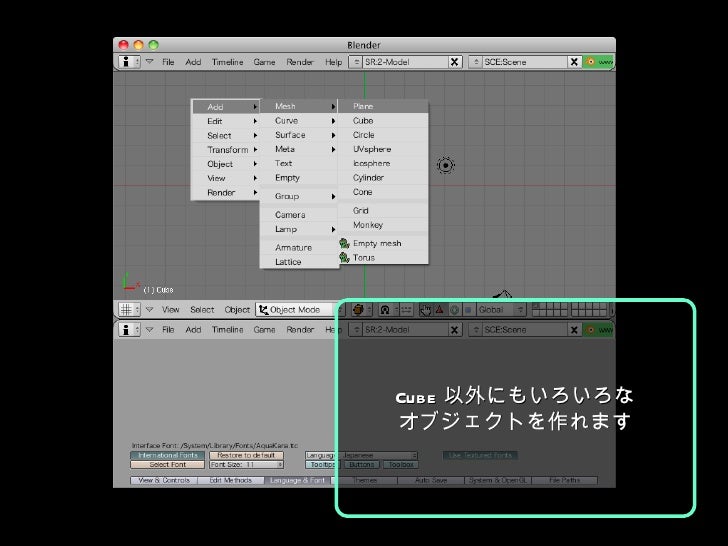
Task: Open the Language: Japanese dropdown
Action: (362, 455)
